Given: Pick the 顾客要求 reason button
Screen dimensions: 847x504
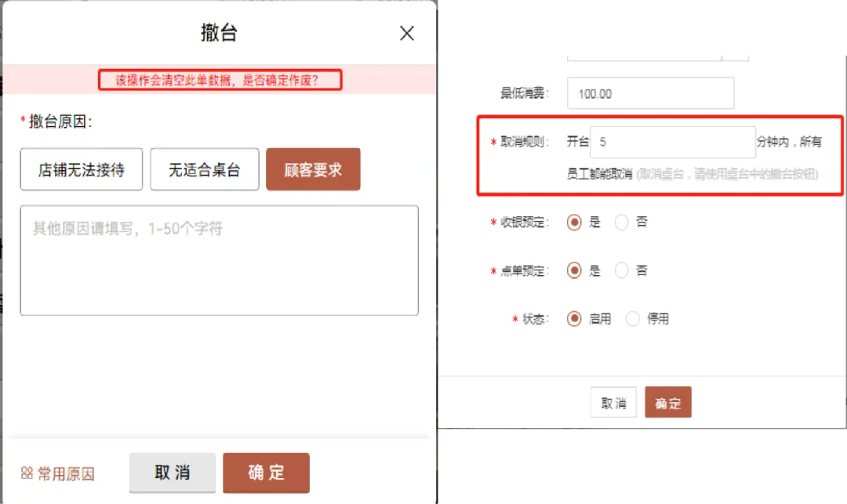Looking at the screenshot, I should (313, 169).
